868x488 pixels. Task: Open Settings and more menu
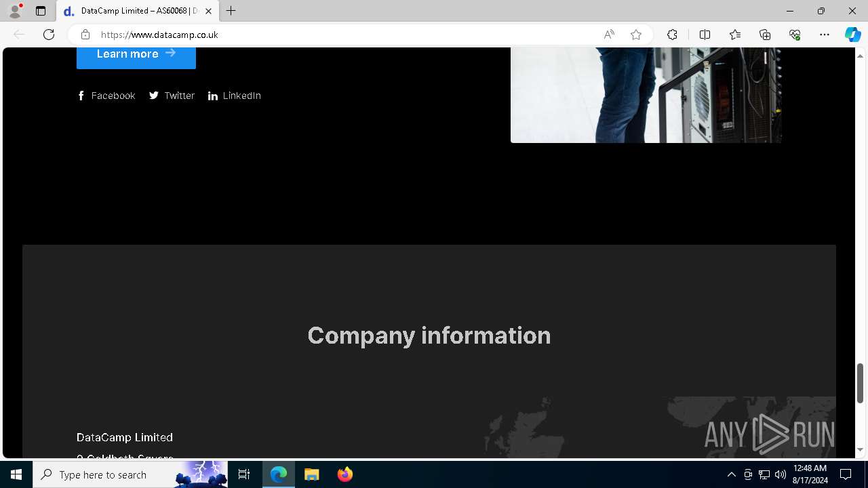point(825,35)
